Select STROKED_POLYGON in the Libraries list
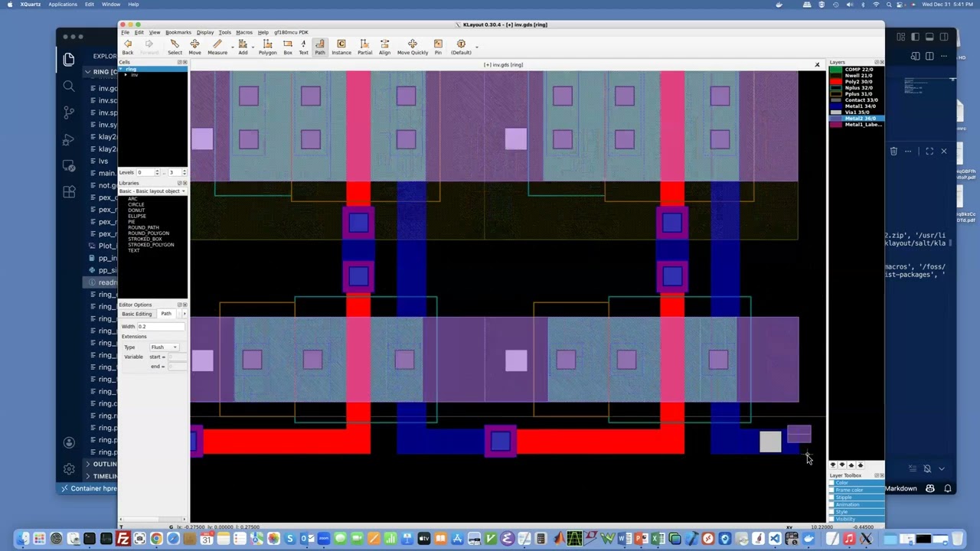This screenshot has height=551, width=980. coord(150,245)
